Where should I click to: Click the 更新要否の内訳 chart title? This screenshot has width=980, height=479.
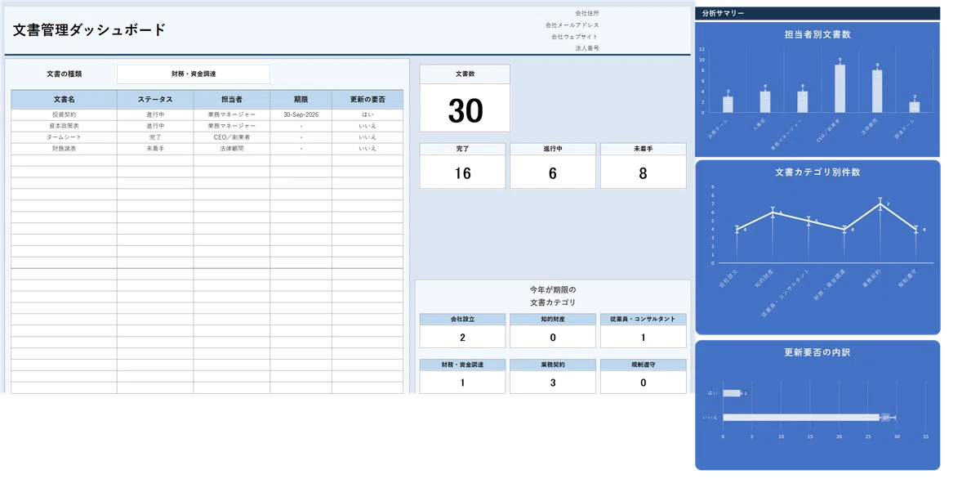(817, 352)
